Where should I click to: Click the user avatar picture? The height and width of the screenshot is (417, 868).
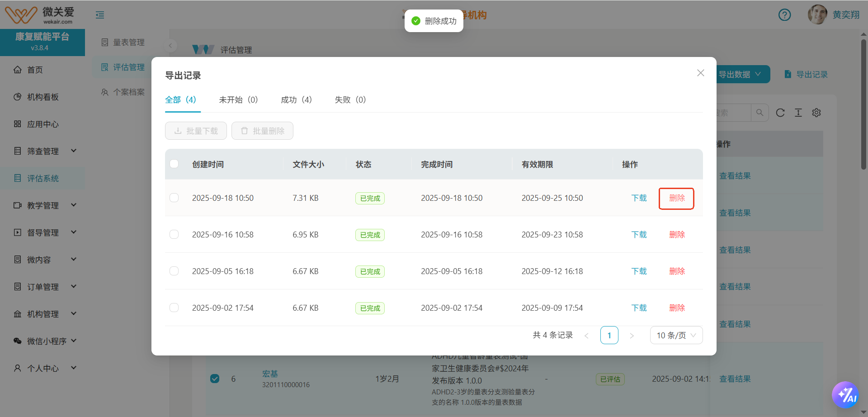[817, 15]
